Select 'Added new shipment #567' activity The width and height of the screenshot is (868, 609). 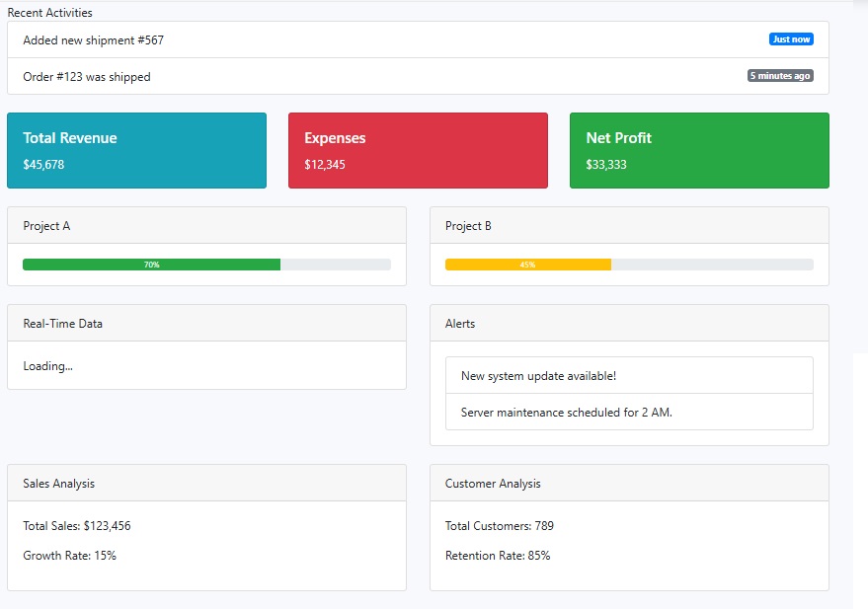click(x=94, y=40)
